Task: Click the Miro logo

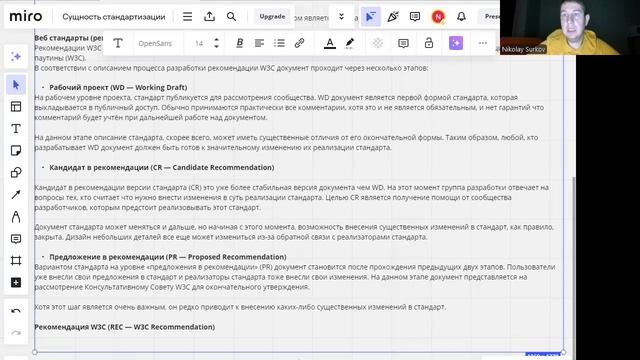Action: (x=26, y=17)
